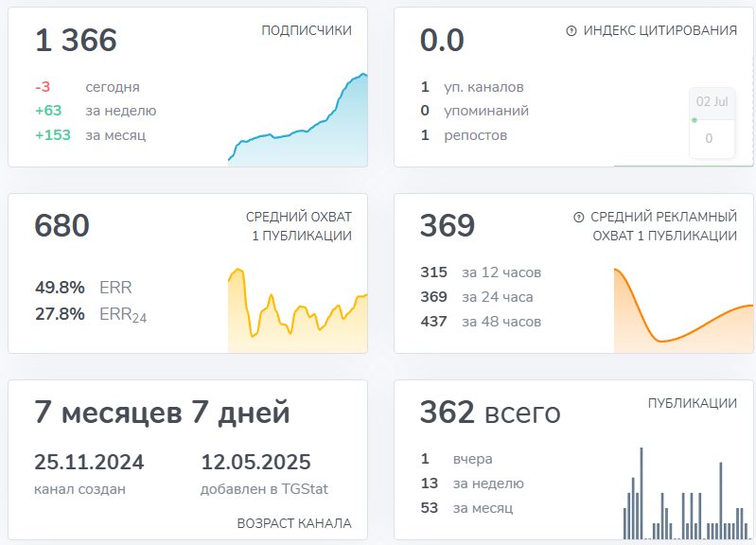Viewport: 756px width, 545px height.
Task: Click the 49.8% ERR value
Action: point(60,288)
